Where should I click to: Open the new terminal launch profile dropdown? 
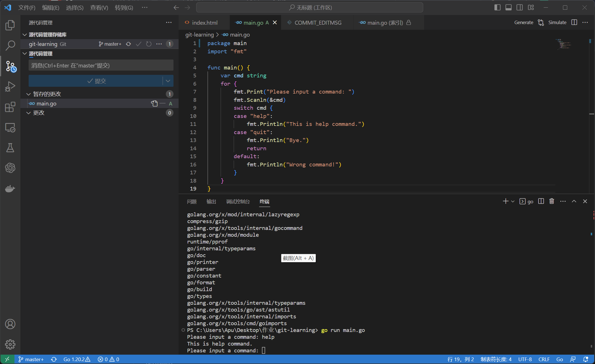click(513, 201)
